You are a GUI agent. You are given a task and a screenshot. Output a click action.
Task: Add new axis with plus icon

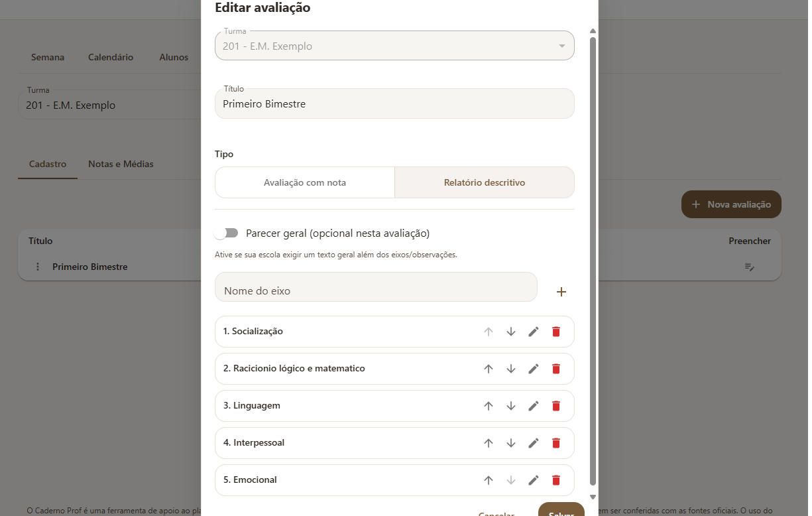561,292
